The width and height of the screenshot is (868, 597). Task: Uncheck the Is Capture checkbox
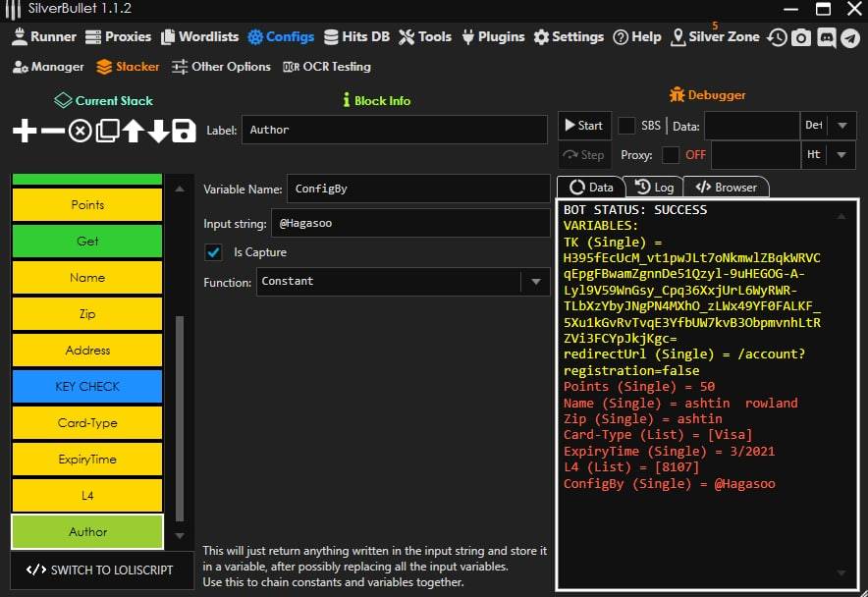click(213, 252)
